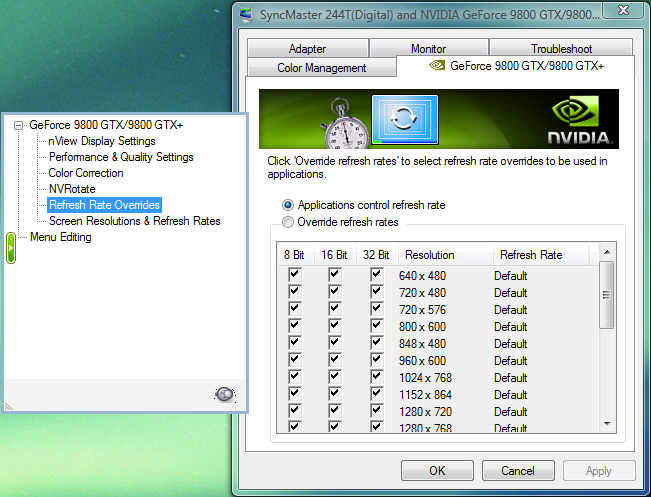Toggle 32 Bit checkbox for 960 x 600
Viewport: 651px width, 497px height.
376,360
